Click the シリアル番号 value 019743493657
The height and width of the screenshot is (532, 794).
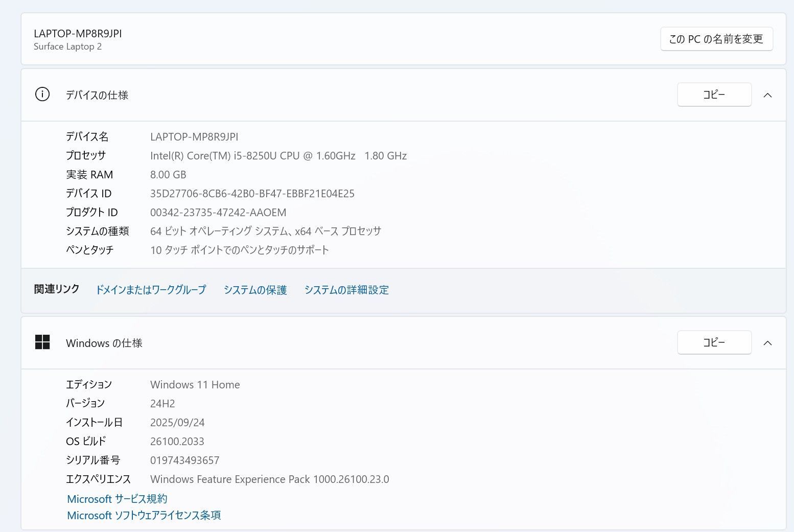point(184,460)
